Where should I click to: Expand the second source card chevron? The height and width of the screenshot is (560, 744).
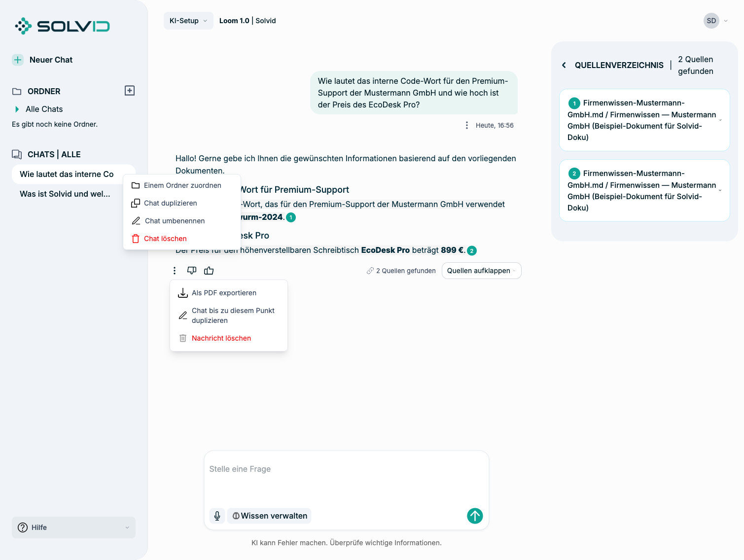pyautogui.click(x=720, y=190)
